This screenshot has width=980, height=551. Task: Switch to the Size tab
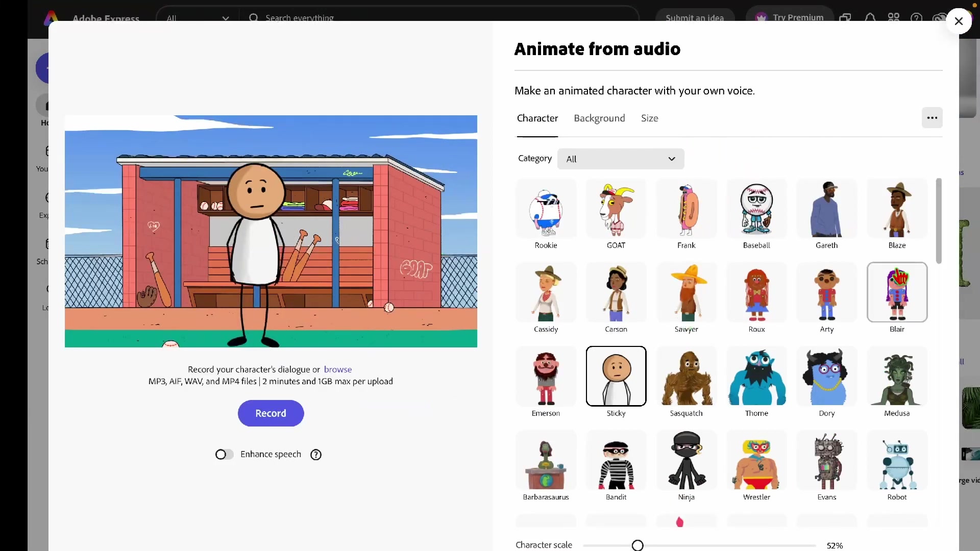click(x=649, y=118)
